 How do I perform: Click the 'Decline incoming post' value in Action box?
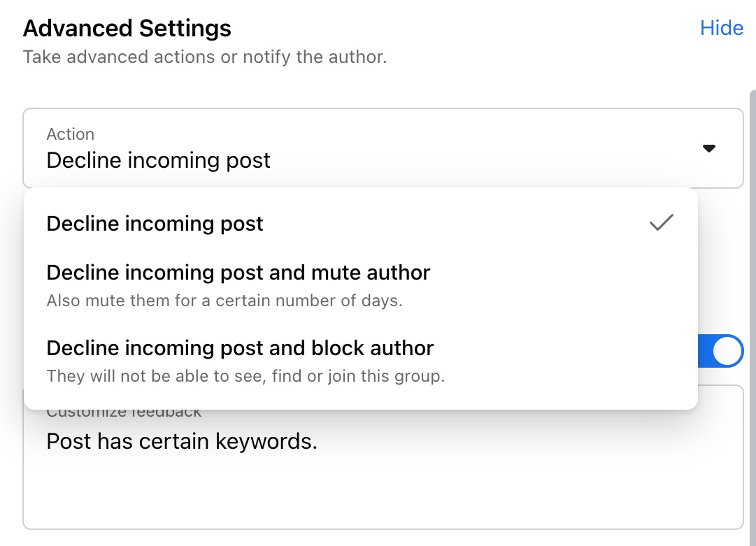coord(158,161)
